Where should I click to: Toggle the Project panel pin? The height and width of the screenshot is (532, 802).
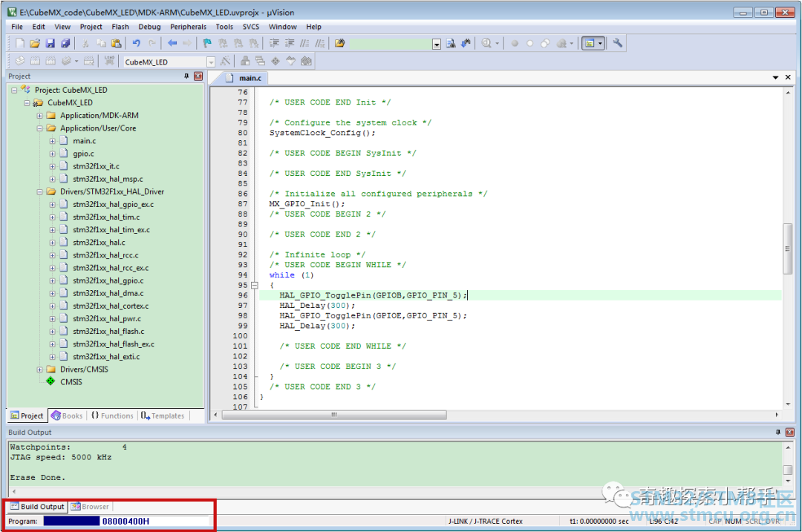tap(186, 76)
